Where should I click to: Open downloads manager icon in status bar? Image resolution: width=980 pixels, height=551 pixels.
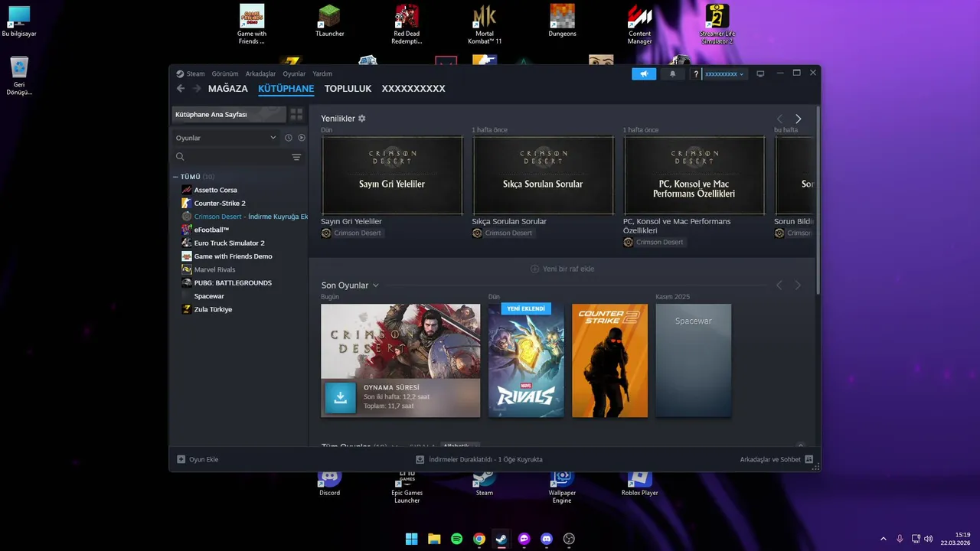[x=420, y=459]
